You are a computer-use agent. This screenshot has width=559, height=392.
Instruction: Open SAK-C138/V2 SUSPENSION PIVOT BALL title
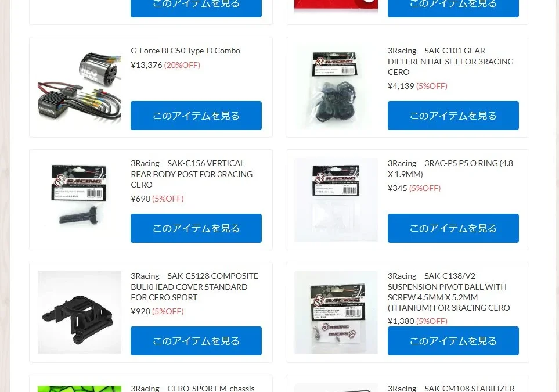[x=449, y=292]
